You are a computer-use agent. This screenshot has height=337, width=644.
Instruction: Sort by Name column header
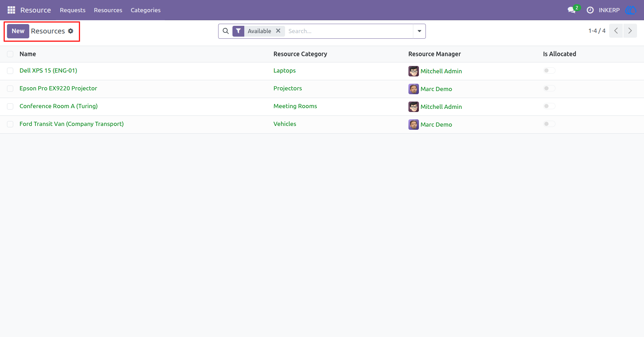28,54
